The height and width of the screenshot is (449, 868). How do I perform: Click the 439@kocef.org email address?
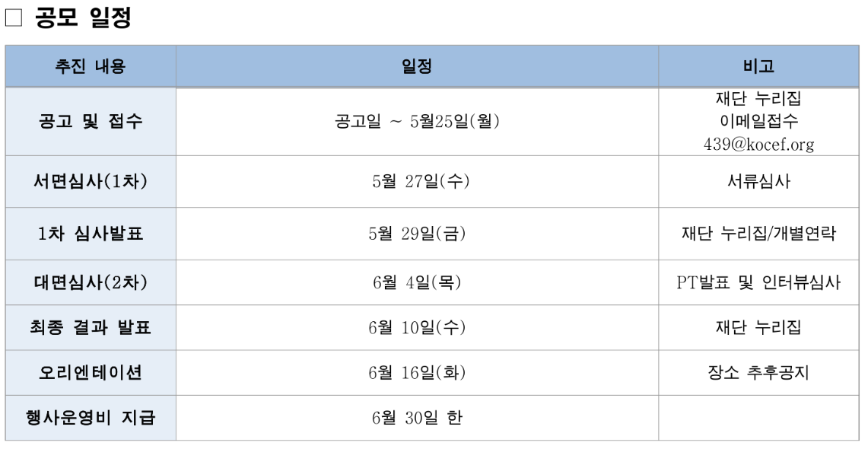pyautogui.click(x=758, y=145)
